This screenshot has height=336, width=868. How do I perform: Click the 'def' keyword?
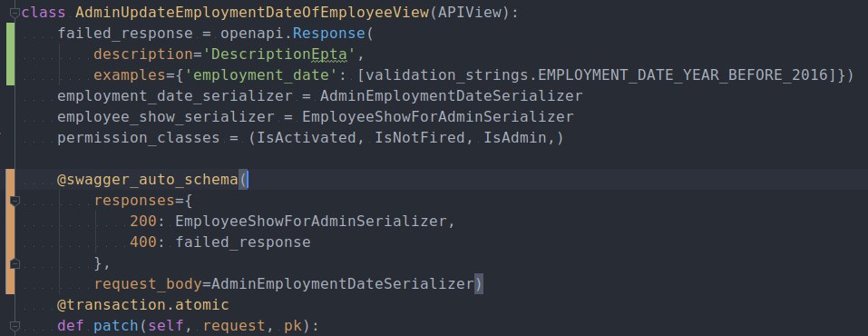(71, 325)
